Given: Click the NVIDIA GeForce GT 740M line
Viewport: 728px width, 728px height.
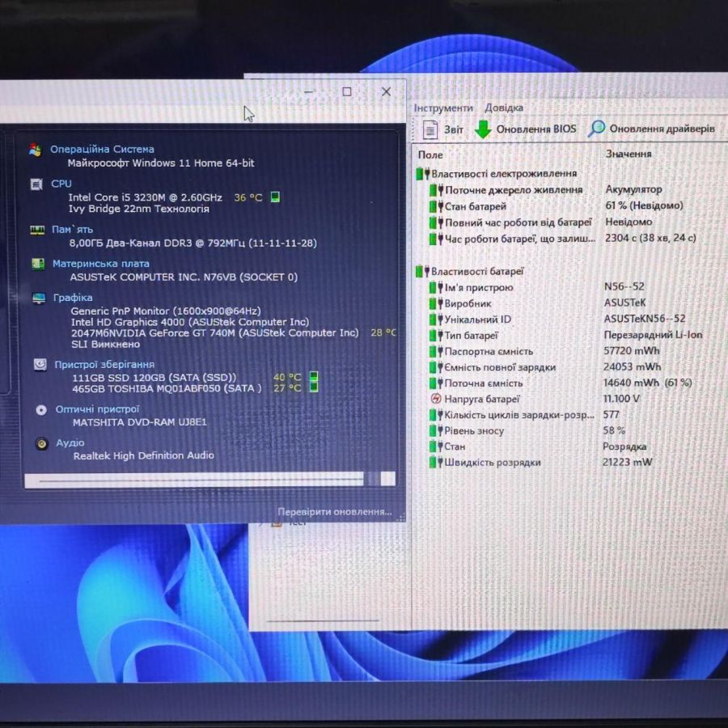Looking at the screenshot, I should coord(215,333).
